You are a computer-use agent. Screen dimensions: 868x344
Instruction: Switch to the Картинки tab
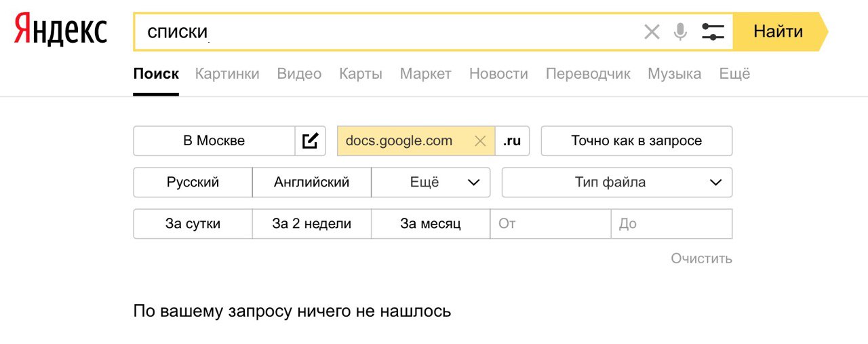tap(227, 74)
